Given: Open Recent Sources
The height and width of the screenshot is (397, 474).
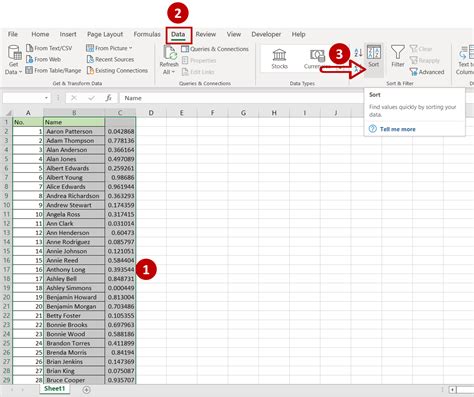Looking at the screenshot, I should click(110, 59).
